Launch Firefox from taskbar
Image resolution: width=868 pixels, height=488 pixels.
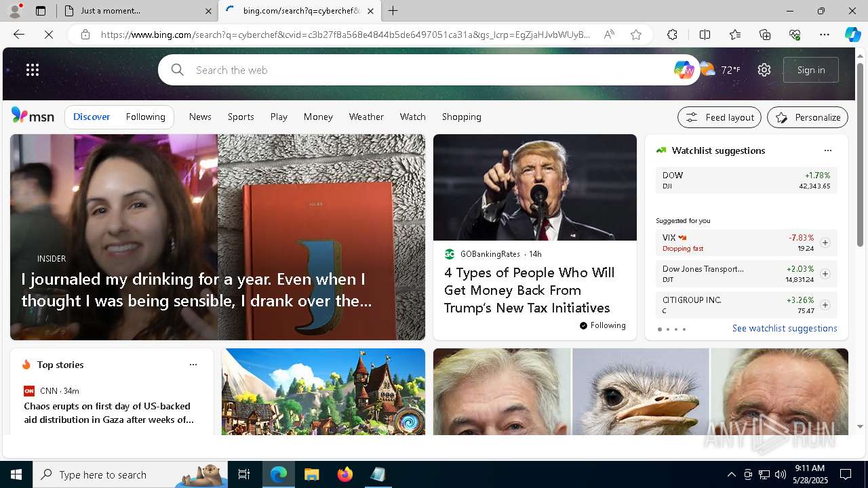click(345, 474)
